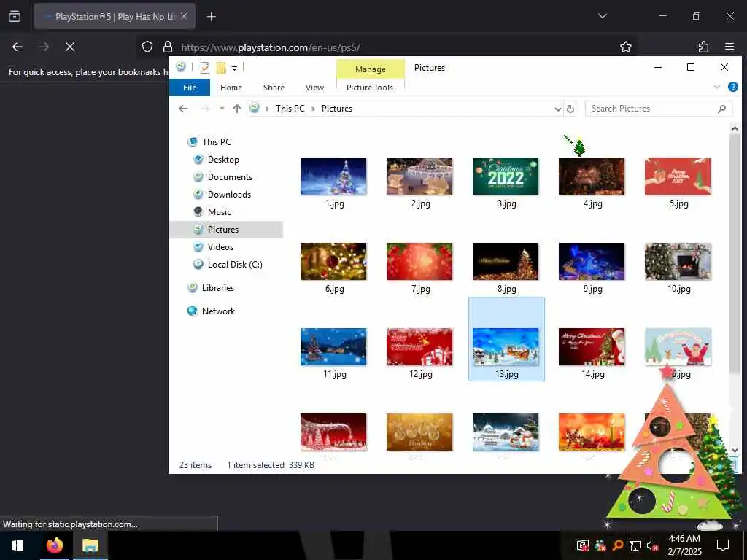The width and height of the screenshot is (747, 560).
Task: Open the recent locations dropdown arrow
Action: (222, 109)
